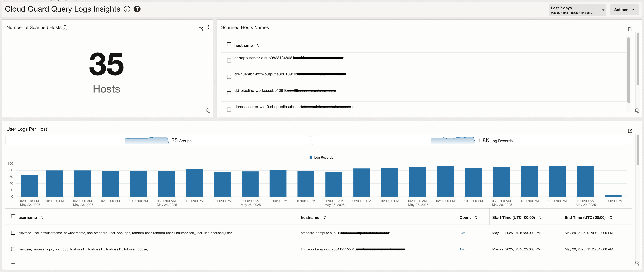Screen dimensions: 644x272
Task: Sort the username column
Action: point(42,218)
